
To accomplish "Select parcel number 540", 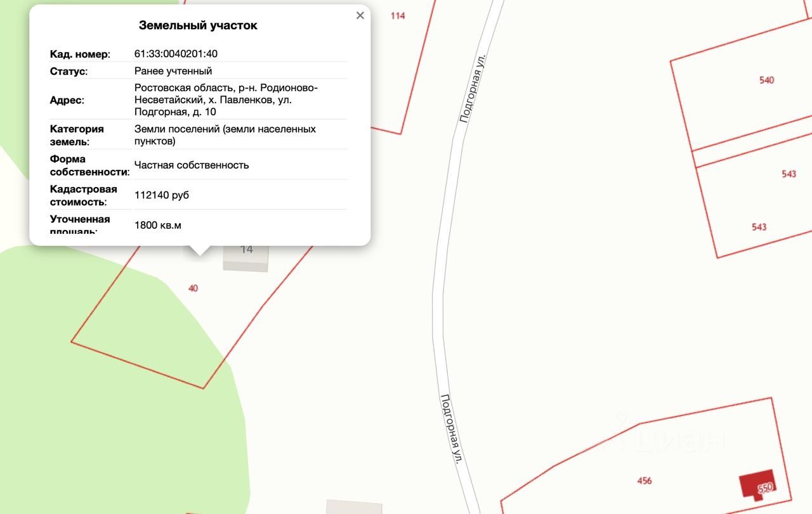I will tap(766, 80).
